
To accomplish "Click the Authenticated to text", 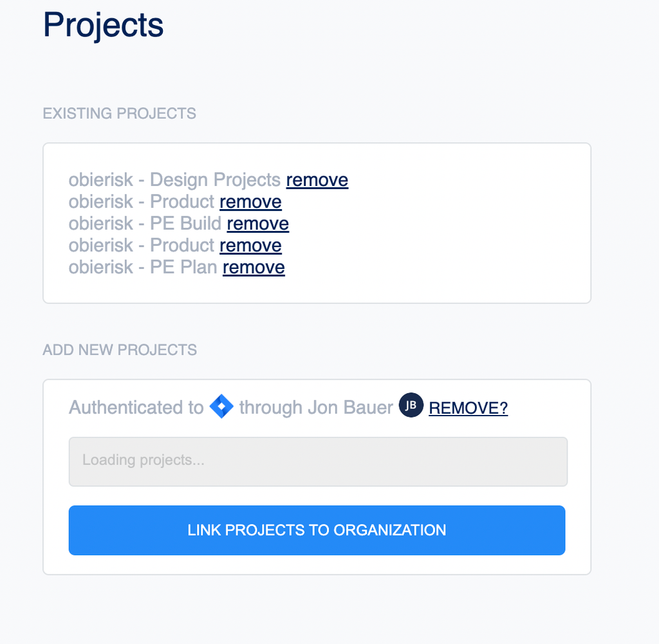I will coord(136,407).
